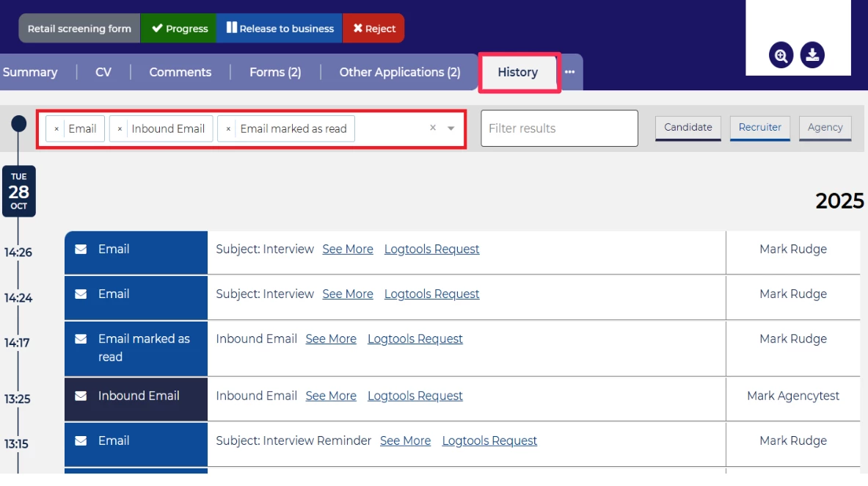
Task: Click envelope icon in 14:26 Email row
Action: coord(81,250)
